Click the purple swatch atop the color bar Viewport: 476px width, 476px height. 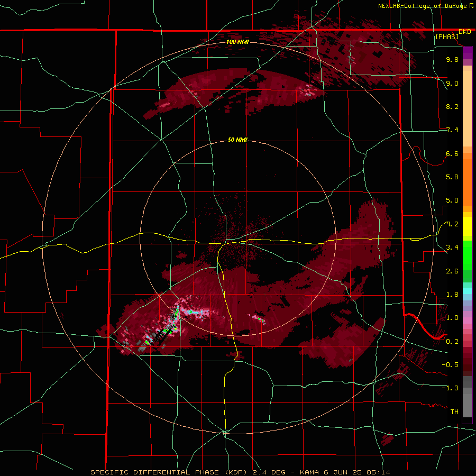pos(467,52)
